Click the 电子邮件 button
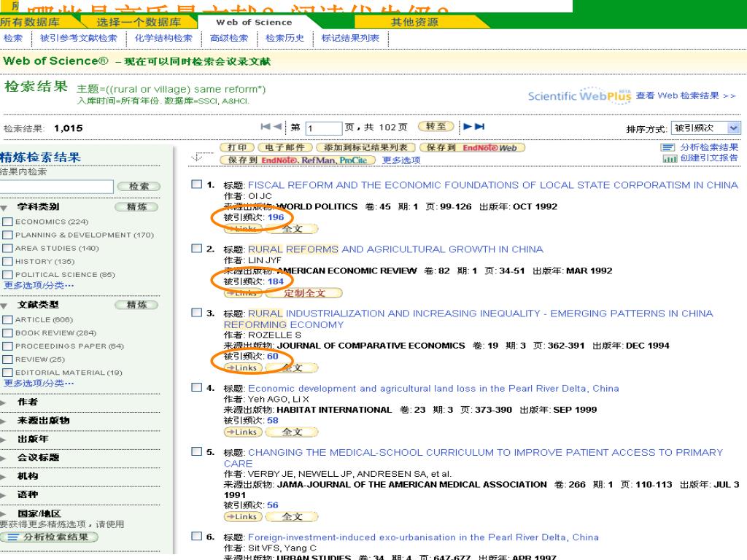 285,147
